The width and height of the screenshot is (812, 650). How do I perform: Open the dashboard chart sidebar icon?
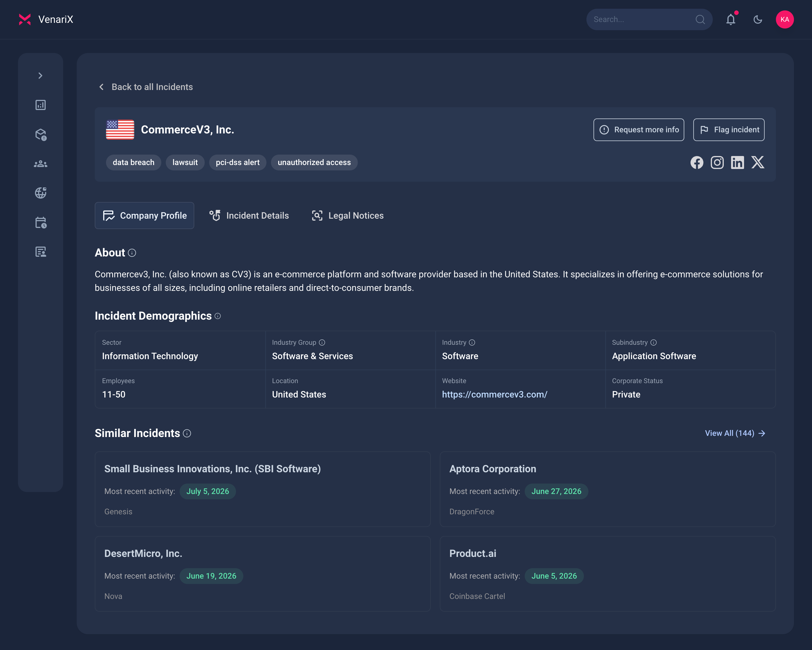[x=41, y=105]
